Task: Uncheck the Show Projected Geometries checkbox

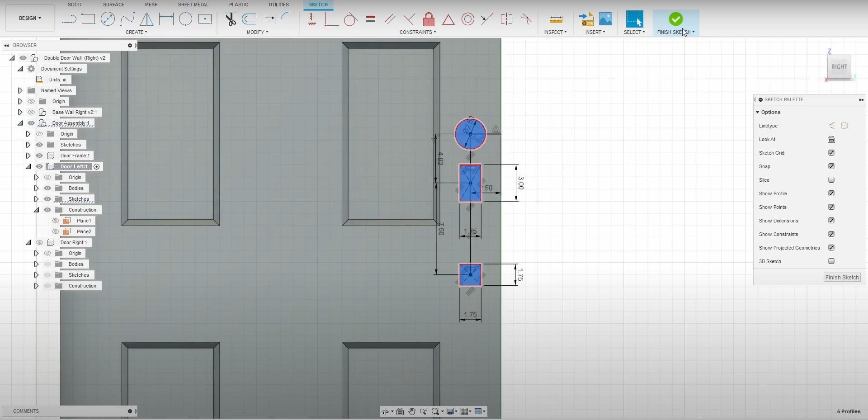Action: tap(831, 248)
